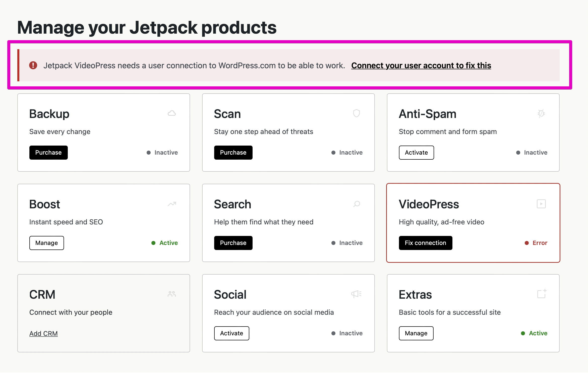Click the Scan shield icon
The height and width of the screenshot is (379, 588).
click(x=357, y=113)
